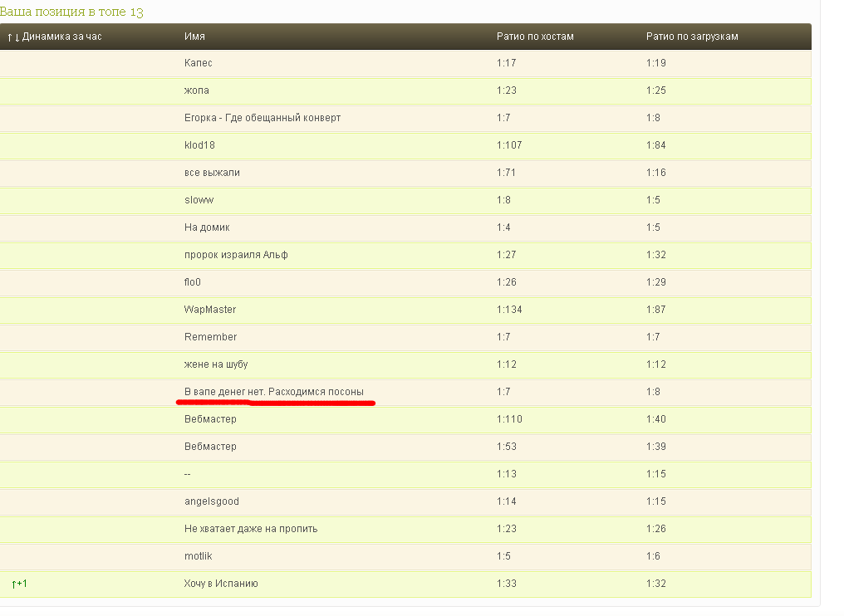The height and width of the screenshot is (616, 844).
Task: Click the up-down arrows icon in header
Action: (x=13, y=37)
